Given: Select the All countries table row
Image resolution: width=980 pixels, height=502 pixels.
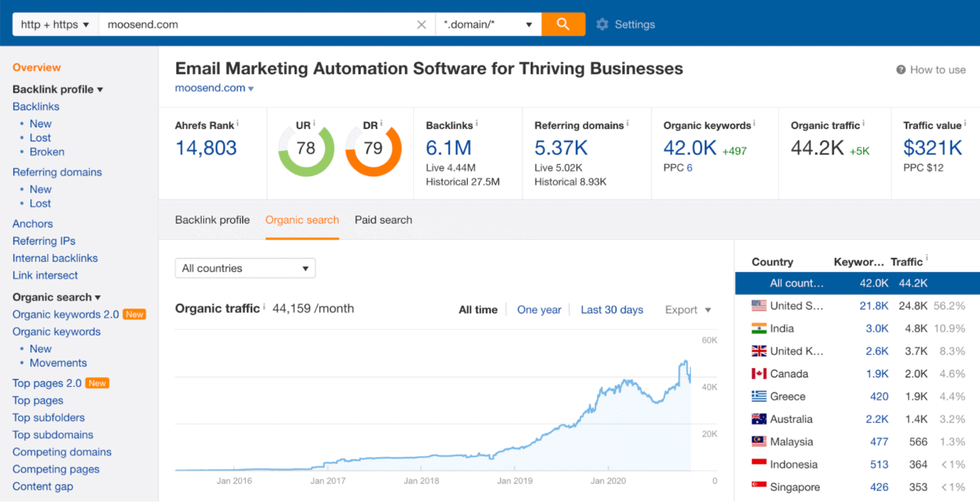Looking at the screenshot, I should 857,283.
